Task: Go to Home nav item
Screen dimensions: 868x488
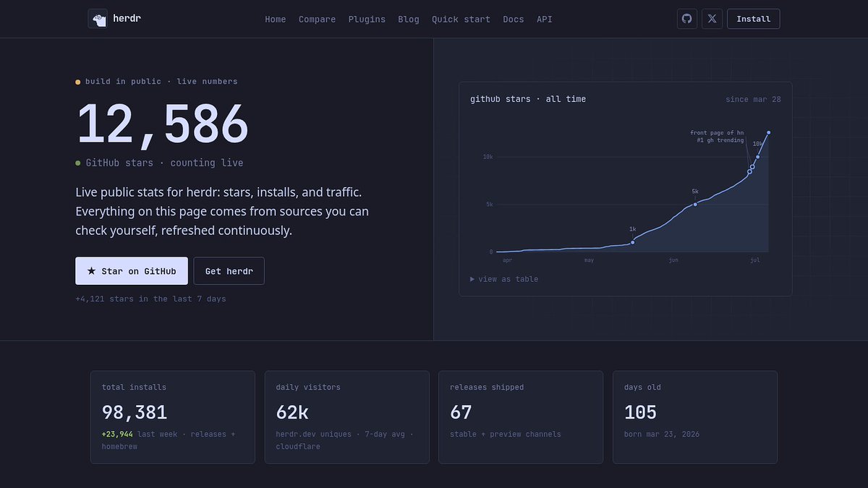Action: click(x=276, y=20)
